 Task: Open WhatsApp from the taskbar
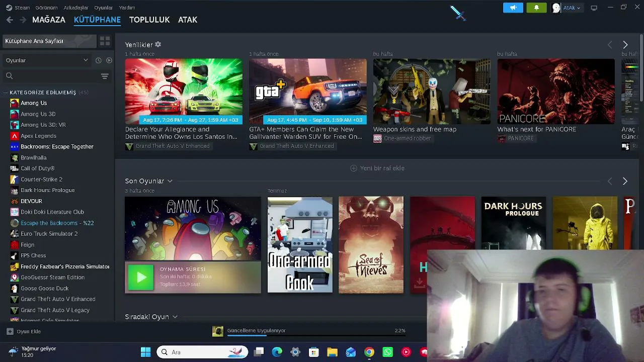(387, 352)
